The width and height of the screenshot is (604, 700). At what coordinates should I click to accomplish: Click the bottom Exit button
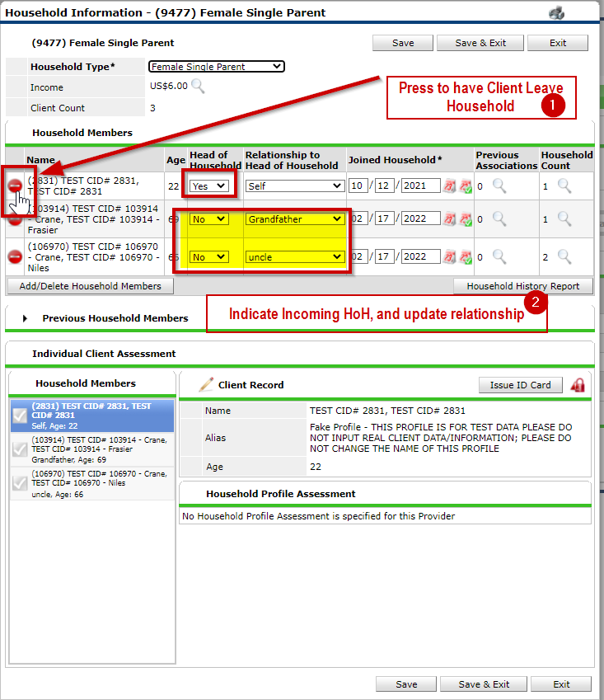click(x=561, y=684)
